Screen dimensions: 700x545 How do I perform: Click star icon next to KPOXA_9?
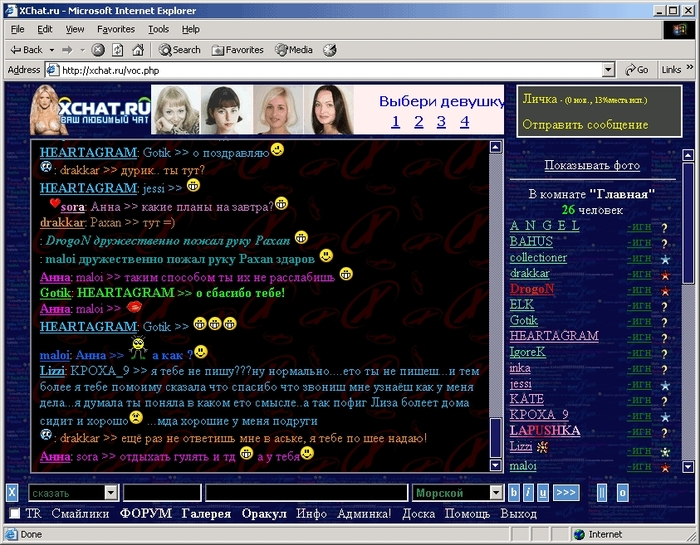point(665,417)
